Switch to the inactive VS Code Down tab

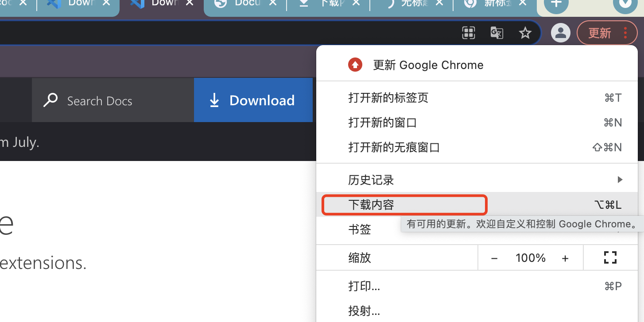pyautogui.click(x=78, y=4)
